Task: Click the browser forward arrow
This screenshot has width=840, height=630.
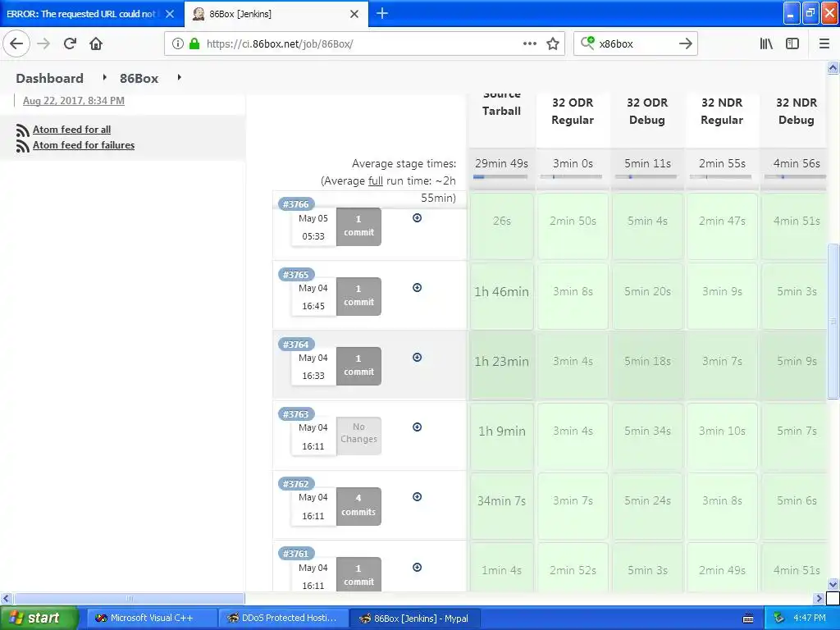Action: tap(43, 43)
